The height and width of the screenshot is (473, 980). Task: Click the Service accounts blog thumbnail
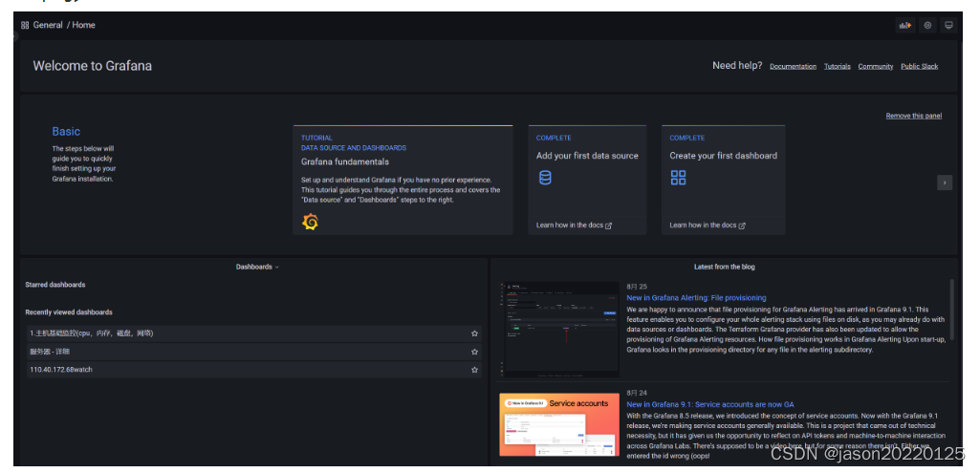point(559,425)
